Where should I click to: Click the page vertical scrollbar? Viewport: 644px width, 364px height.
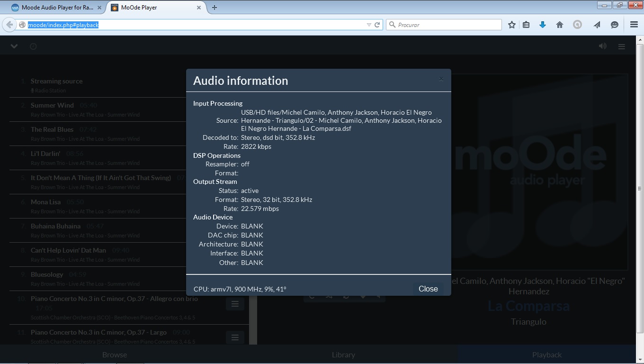(x=640, y=190)
